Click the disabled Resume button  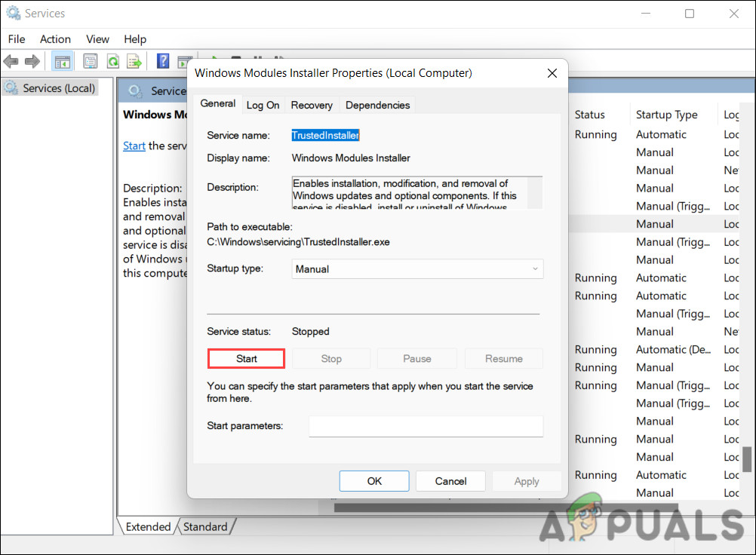tap(504, 358)
